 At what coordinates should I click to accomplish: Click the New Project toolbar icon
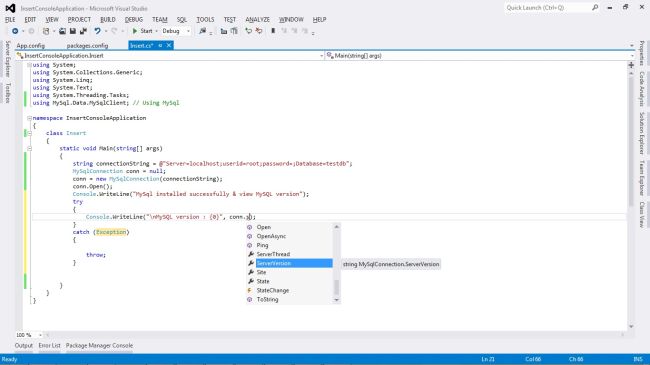click(x=46, y=31)
